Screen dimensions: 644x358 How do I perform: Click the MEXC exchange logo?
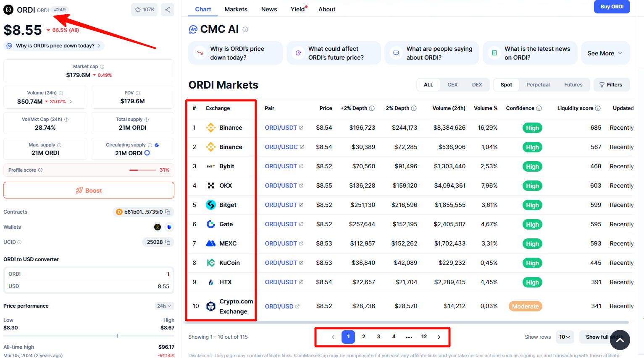click(x=211, y=243)
